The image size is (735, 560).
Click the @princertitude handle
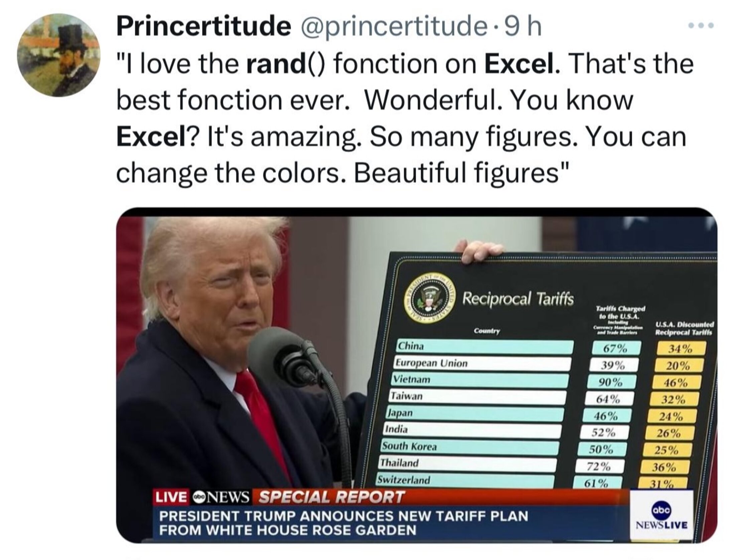[391, 27]
